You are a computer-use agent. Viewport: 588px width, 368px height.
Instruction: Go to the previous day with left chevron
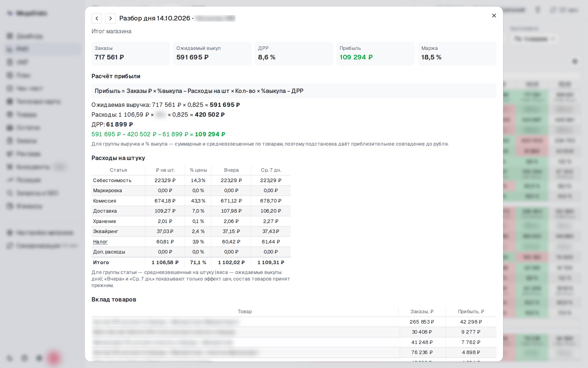point(97,18)
